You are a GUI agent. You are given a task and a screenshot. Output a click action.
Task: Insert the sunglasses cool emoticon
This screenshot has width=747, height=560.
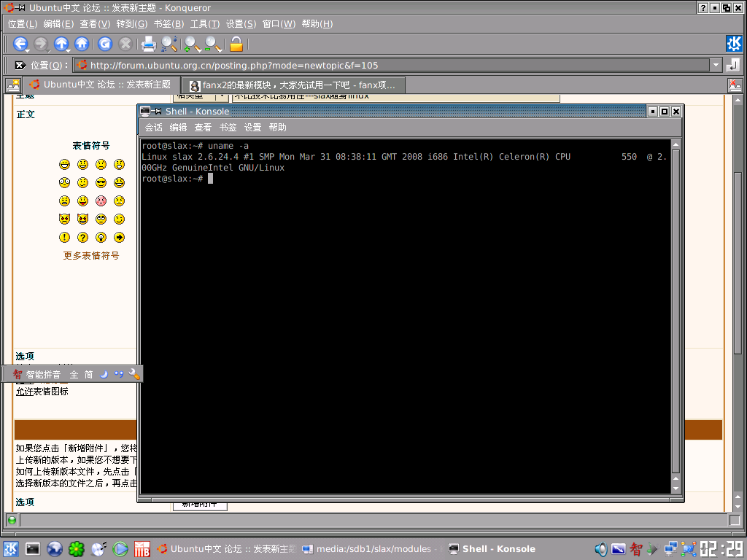[x=101, y=182]
